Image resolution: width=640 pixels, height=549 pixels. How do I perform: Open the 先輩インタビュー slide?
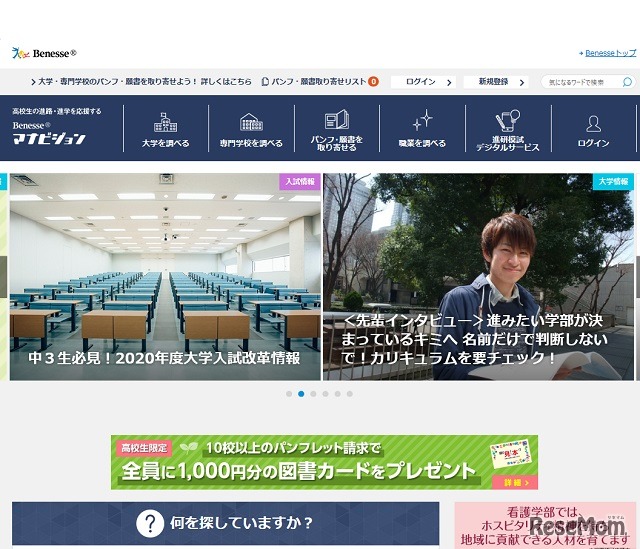tap(478, 277)
